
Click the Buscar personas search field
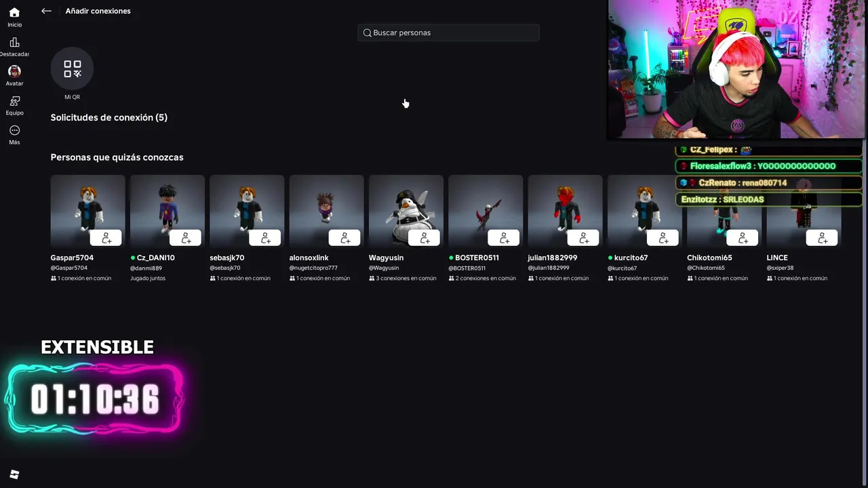point(448,33)
